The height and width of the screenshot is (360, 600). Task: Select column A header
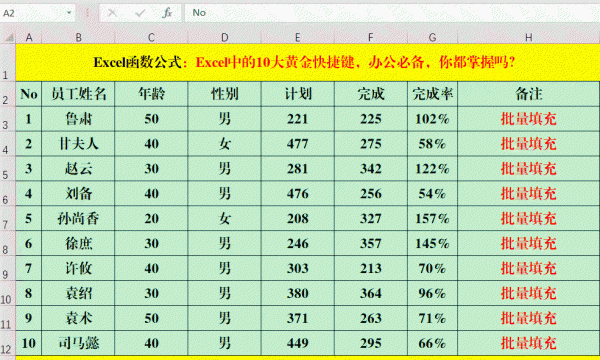(29, 37)
